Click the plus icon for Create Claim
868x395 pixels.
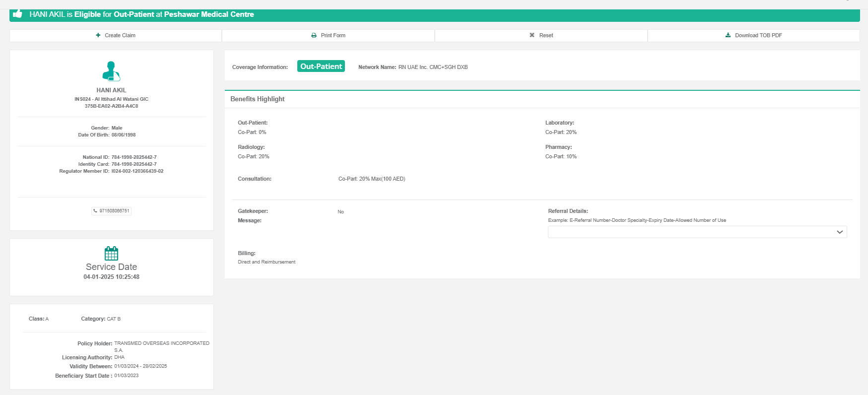98,35
